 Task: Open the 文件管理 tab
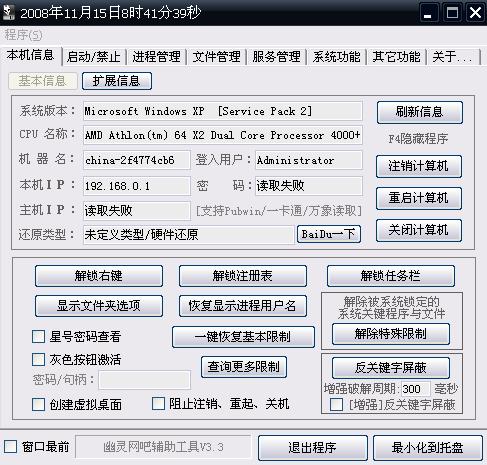pyautogui.click(x=216, y=57)
